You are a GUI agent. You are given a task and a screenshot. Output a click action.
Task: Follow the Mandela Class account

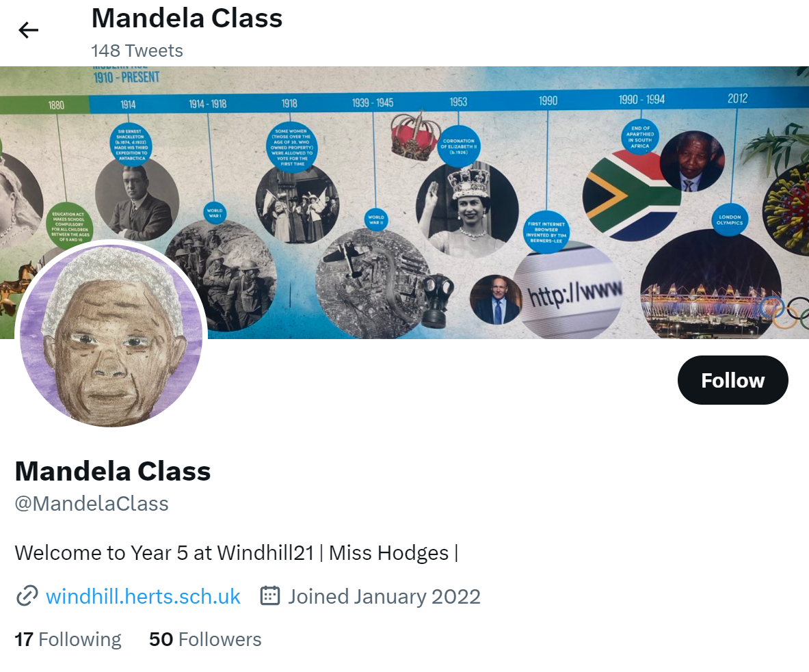pos(732,380)
